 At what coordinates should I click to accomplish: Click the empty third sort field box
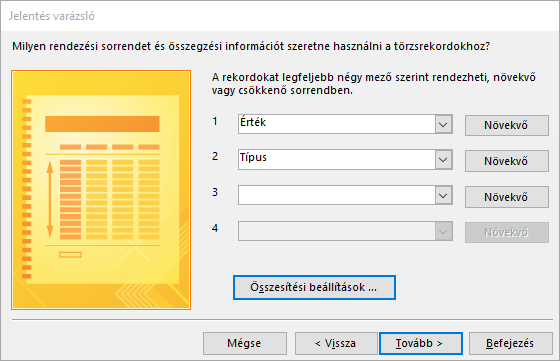tap(336, 195)
